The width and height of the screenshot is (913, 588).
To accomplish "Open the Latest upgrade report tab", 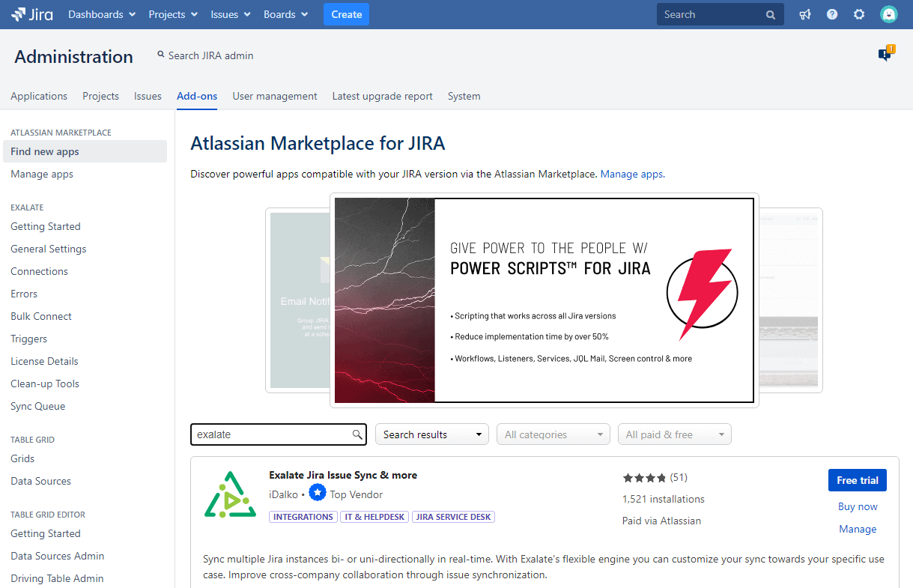I will coord(383,96).
